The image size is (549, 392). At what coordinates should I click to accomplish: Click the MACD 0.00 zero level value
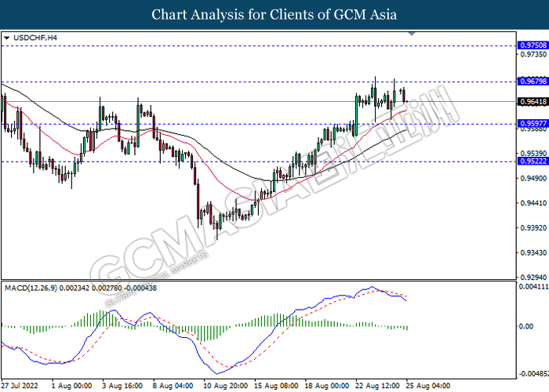tap(526, 326)
